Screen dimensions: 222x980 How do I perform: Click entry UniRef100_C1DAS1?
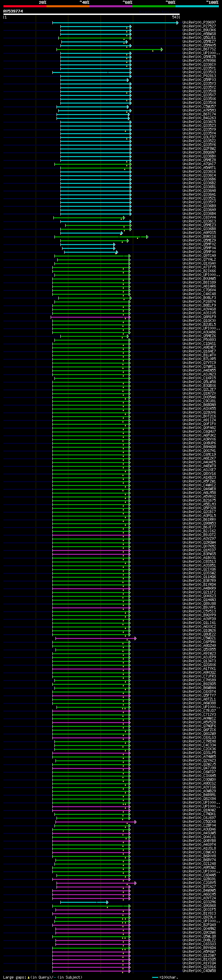pyautogui.click(x=199, y=343)
